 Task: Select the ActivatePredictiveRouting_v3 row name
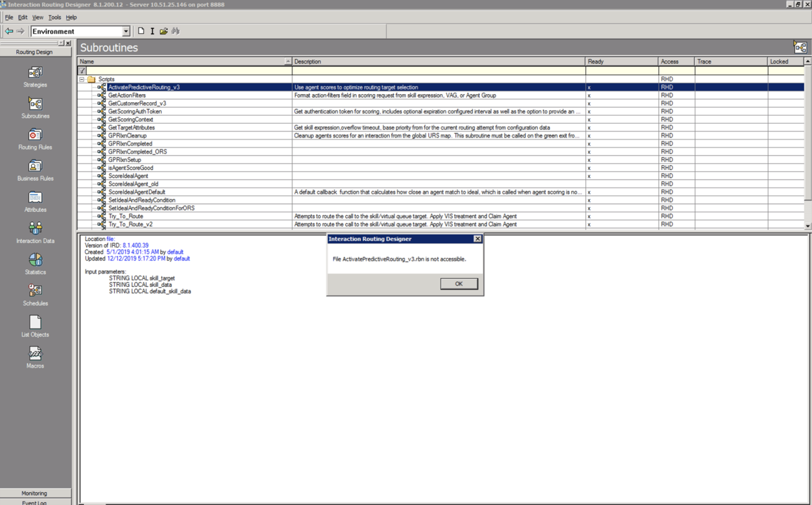point(144,87)
